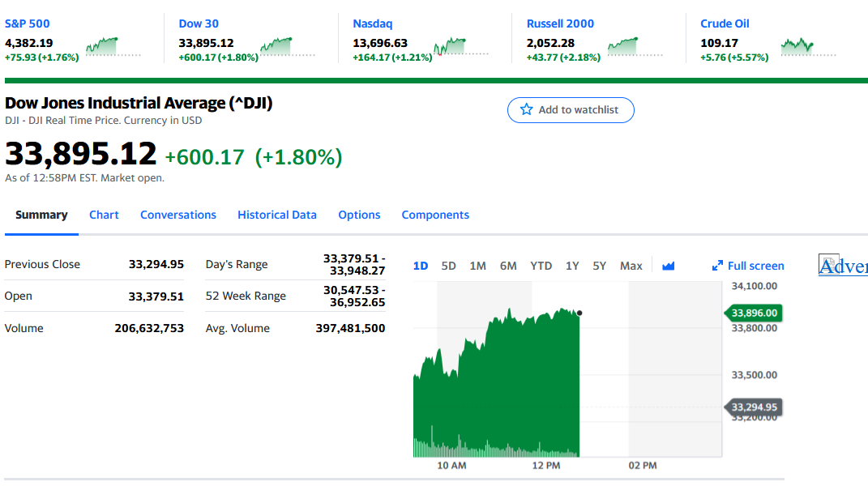
Task: Select the 6M chart range
Action: 508,266
